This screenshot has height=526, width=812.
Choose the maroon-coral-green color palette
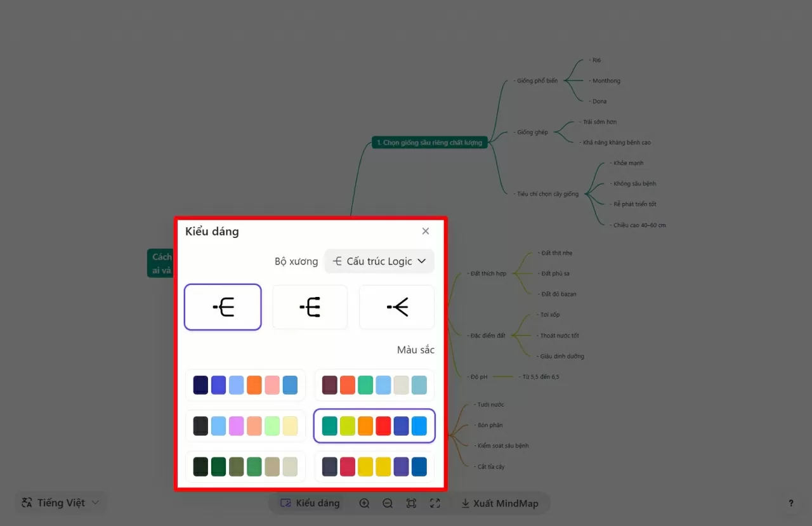point(374,385)
